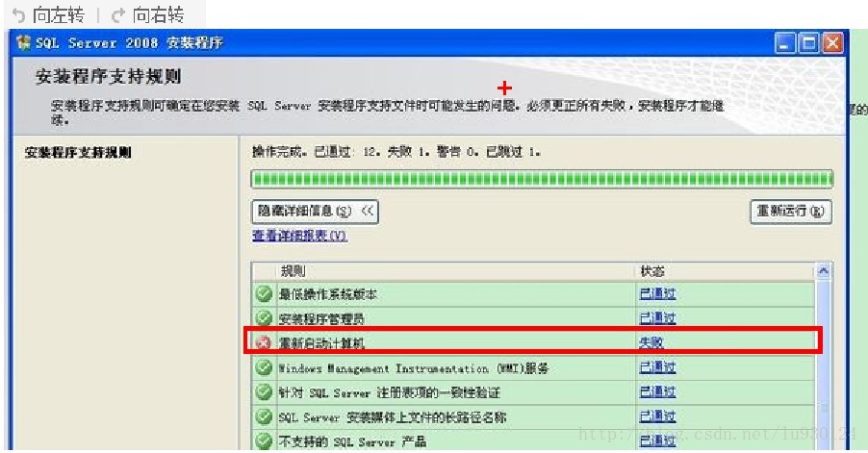Hide details via 隐藏详细信息(S) button

[315, 212]
